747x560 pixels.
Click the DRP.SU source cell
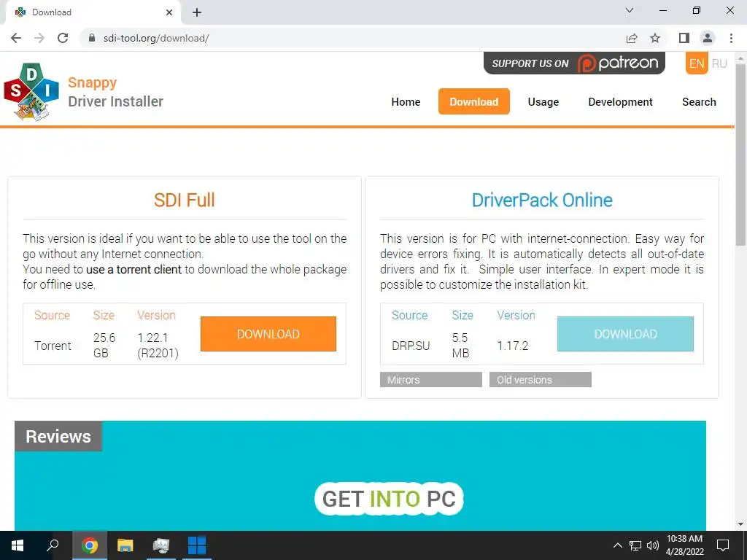(411, 346)
